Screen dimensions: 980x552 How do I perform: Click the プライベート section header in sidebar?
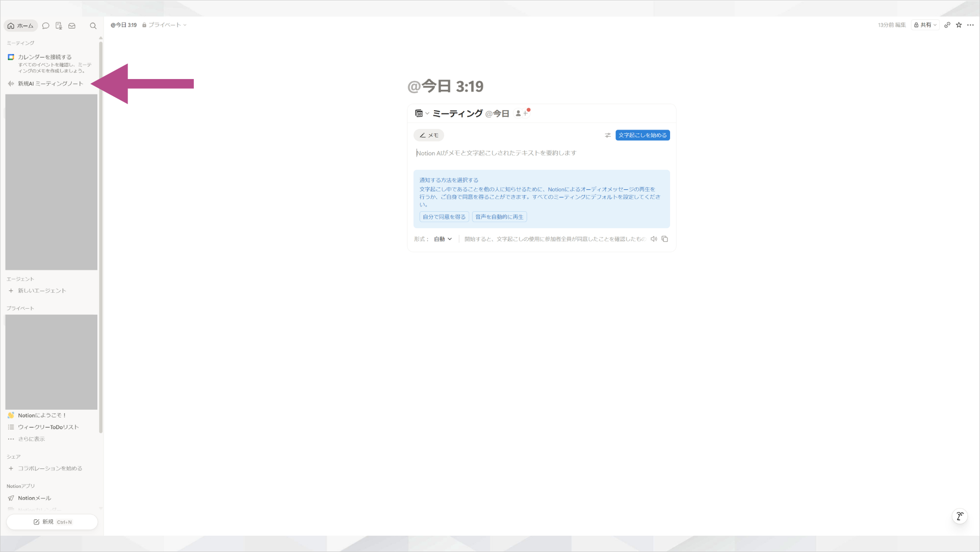(20, 308)
